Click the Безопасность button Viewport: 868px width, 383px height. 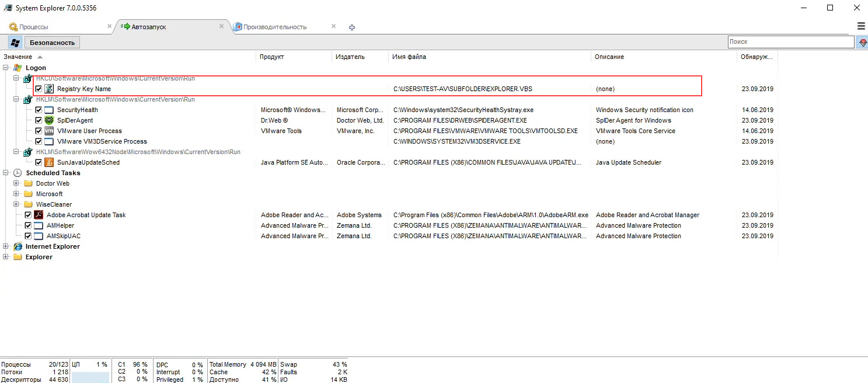53,43
